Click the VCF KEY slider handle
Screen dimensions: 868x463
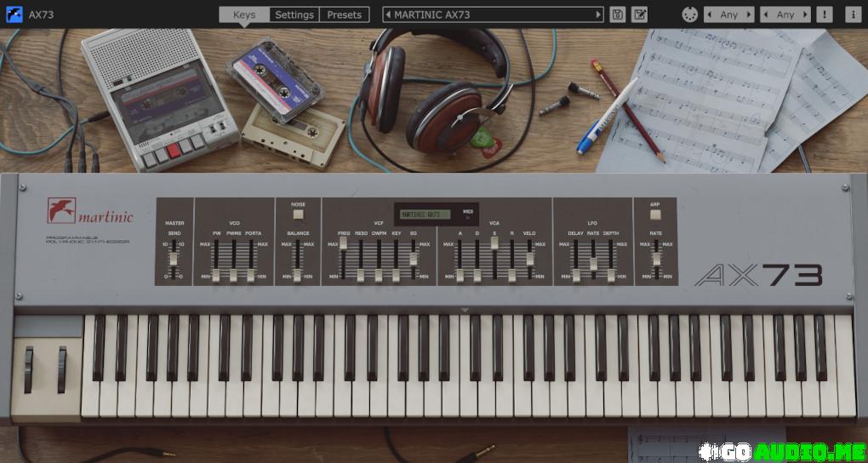[396, 275]
